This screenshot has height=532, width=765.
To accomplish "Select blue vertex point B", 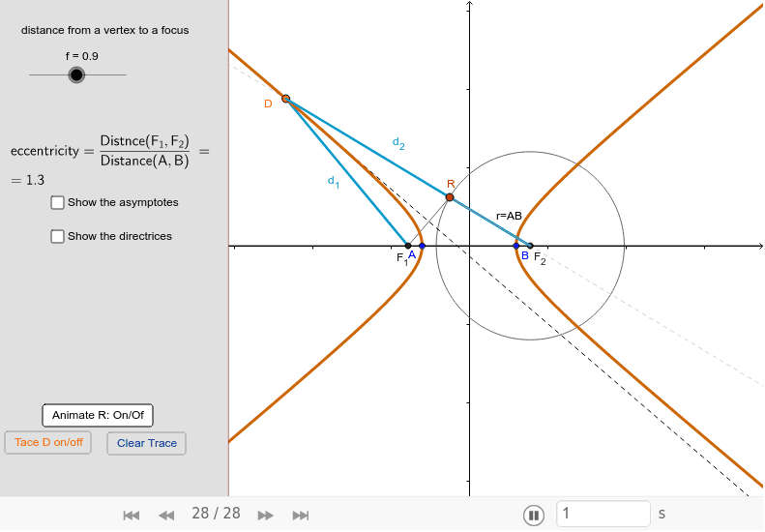I will [516, 246].
